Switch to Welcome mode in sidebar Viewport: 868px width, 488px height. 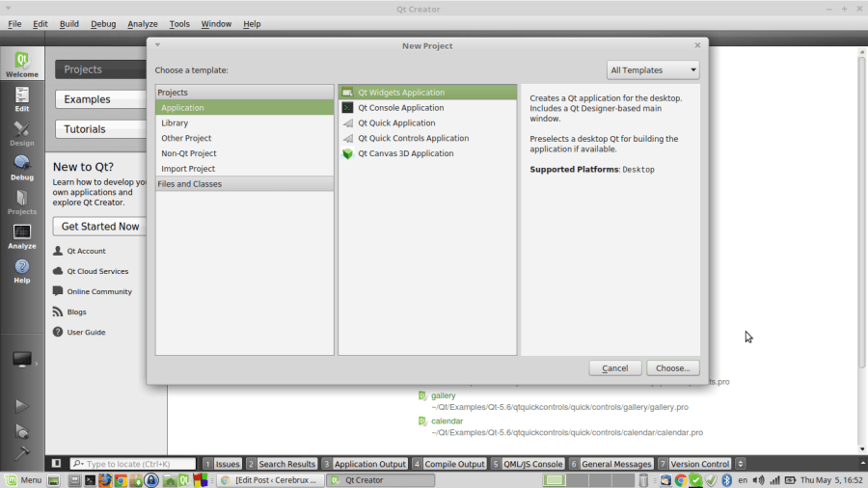22,64
